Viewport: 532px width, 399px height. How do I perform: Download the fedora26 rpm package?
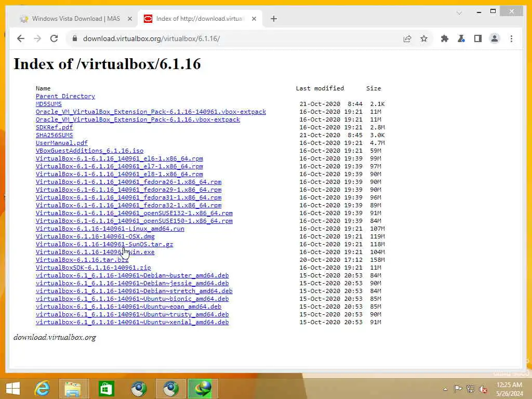click(129, 182)
